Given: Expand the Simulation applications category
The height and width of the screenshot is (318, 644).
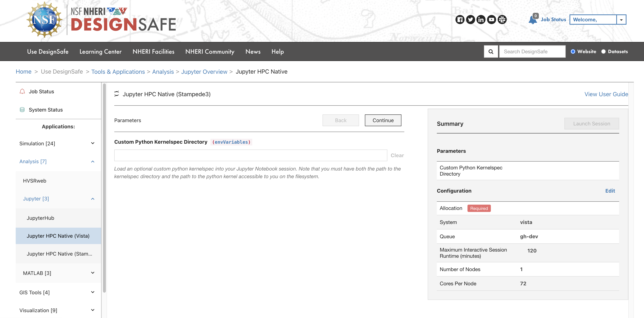Looking at the screenshot, I should [x=93, y=143].
